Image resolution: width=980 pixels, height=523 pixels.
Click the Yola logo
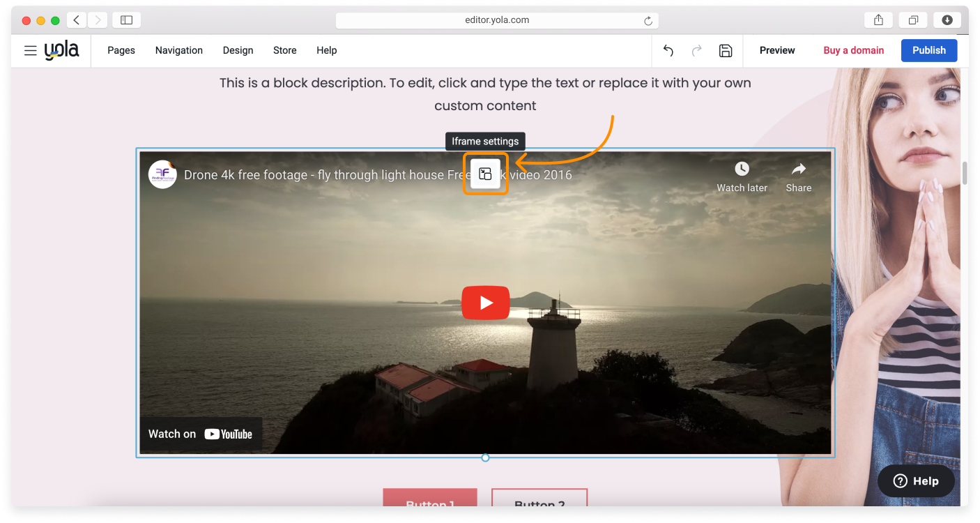(x=61, y=50)
